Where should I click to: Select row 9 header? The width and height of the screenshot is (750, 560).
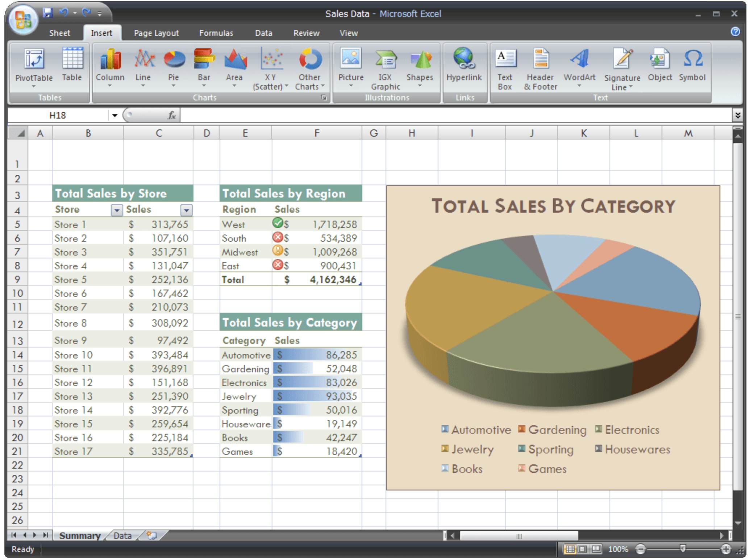pos(17,279)
